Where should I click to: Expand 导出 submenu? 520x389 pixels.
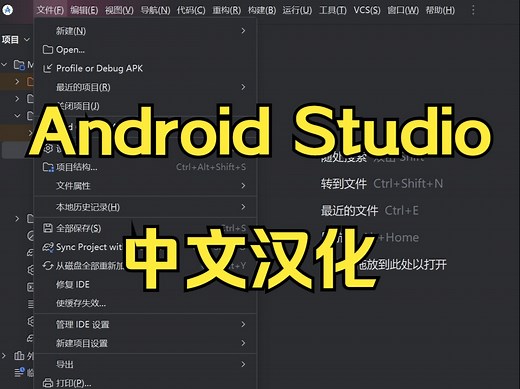coord(145,364)
